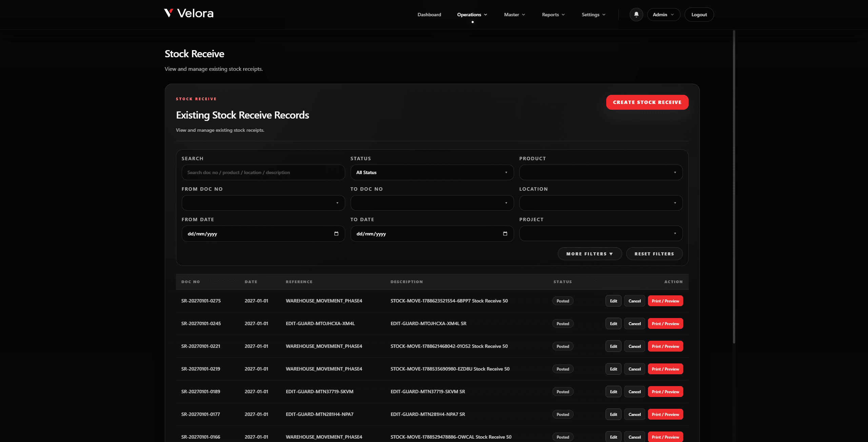
Task: Open the To Doc No dropdown
Action: 432,203
